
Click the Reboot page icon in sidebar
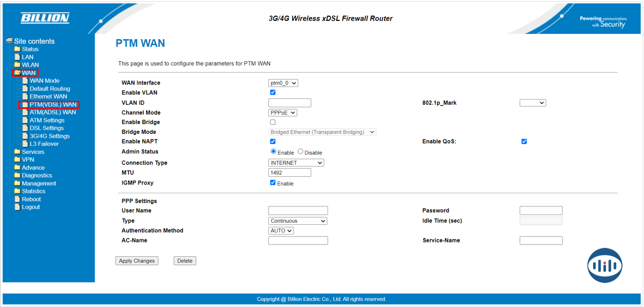(17, 199)
